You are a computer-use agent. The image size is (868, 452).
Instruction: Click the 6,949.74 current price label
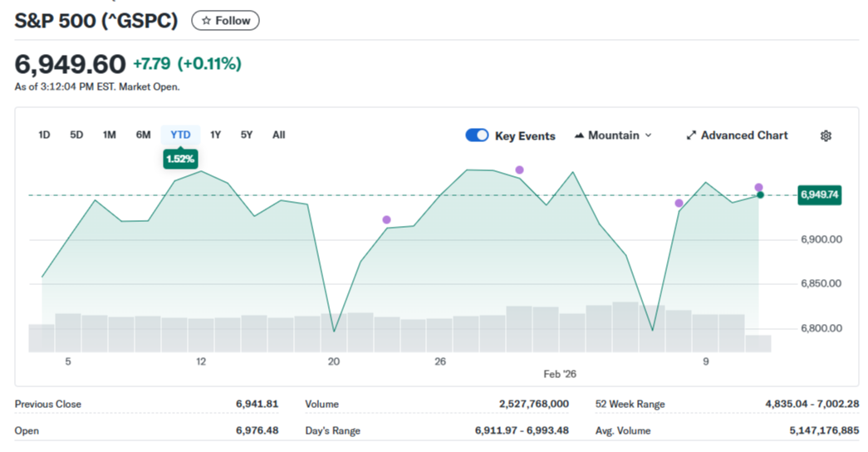(x=819, y=195)
